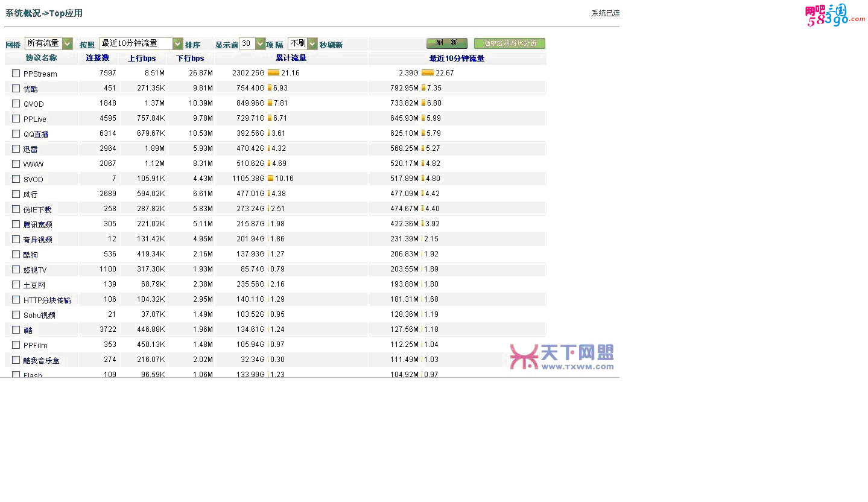The width and height of the screenshot is (868, 502).
Task: Click the 腾讯宽频 protocol name
Action: point(38,224)
